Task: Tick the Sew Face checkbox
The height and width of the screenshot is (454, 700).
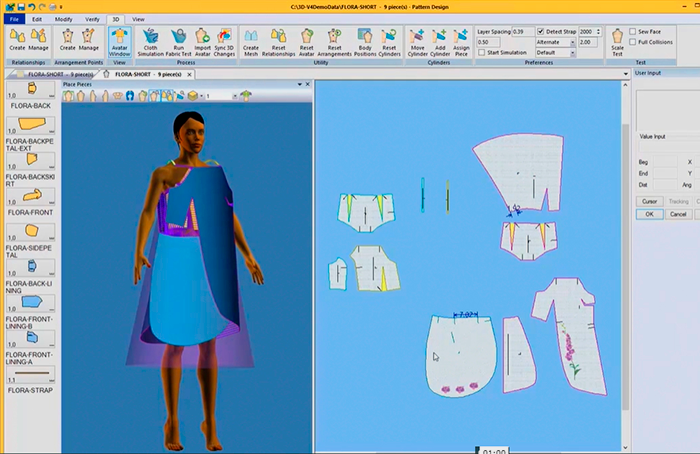Action: coord(632,32)
